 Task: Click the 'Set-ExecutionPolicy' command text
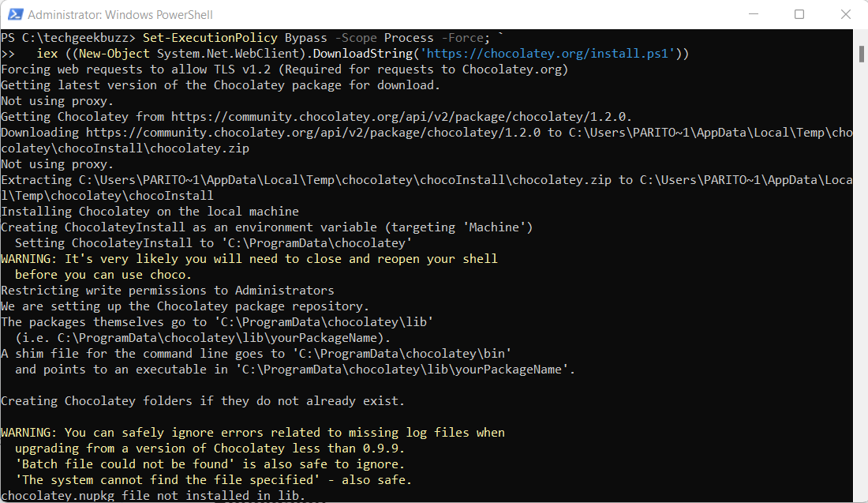210,38
